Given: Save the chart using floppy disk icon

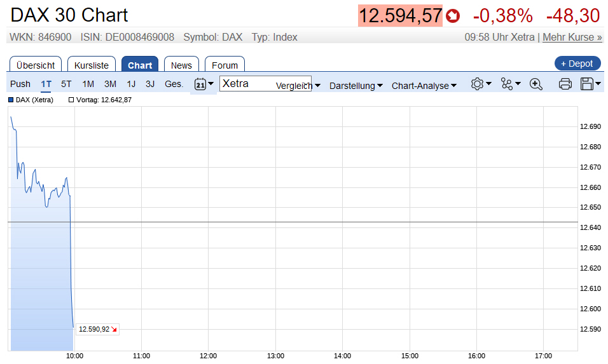Looking at the screenshot, I should (x=586, y=84).
